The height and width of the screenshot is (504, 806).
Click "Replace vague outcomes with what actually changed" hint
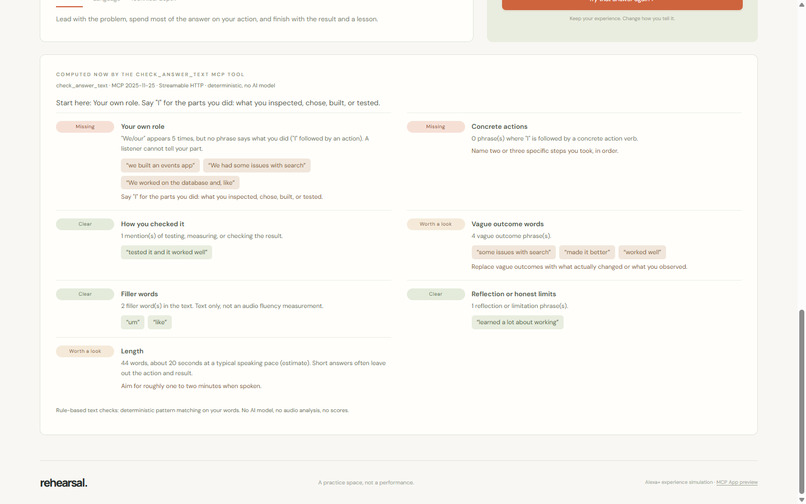pos(579,267)
